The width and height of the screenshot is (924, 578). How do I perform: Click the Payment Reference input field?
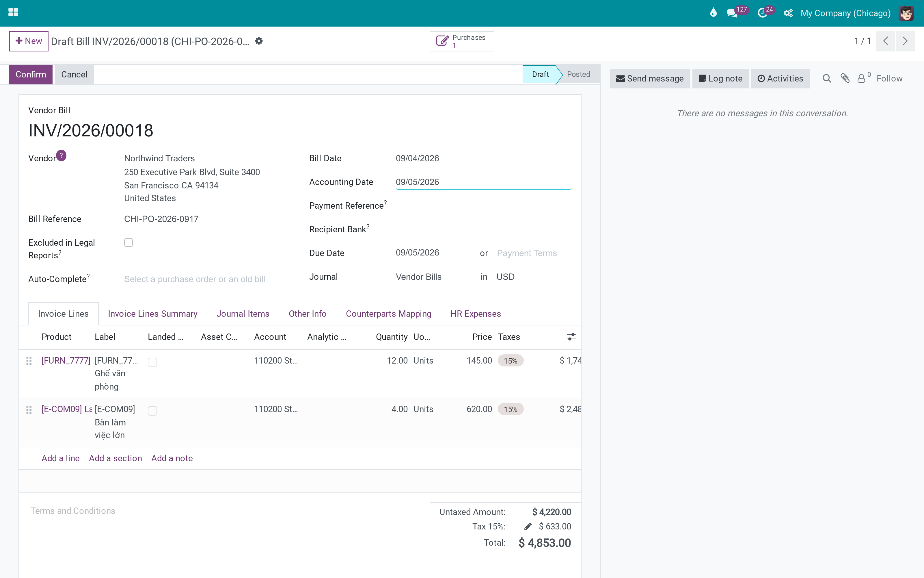click(x=483, y=206)
